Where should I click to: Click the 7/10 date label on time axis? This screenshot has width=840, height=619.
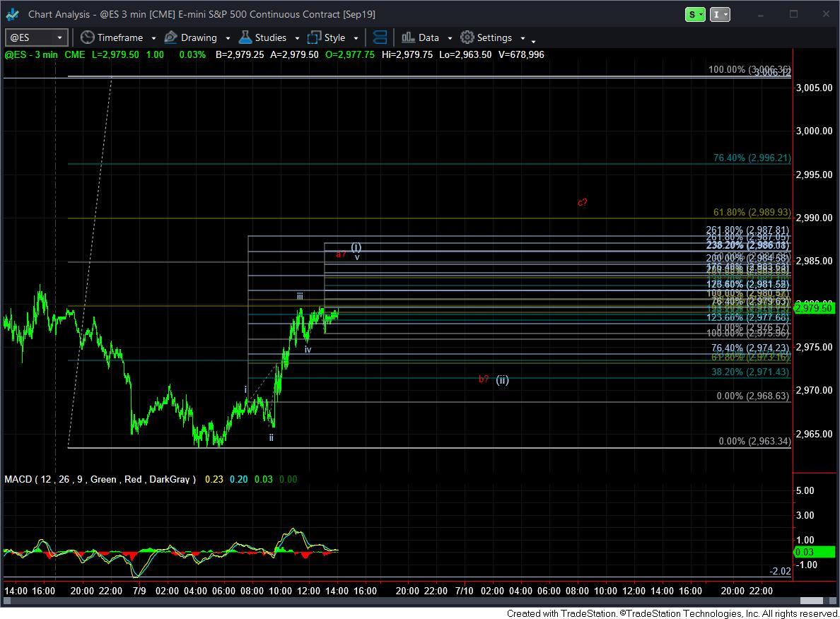coord(464,591)
